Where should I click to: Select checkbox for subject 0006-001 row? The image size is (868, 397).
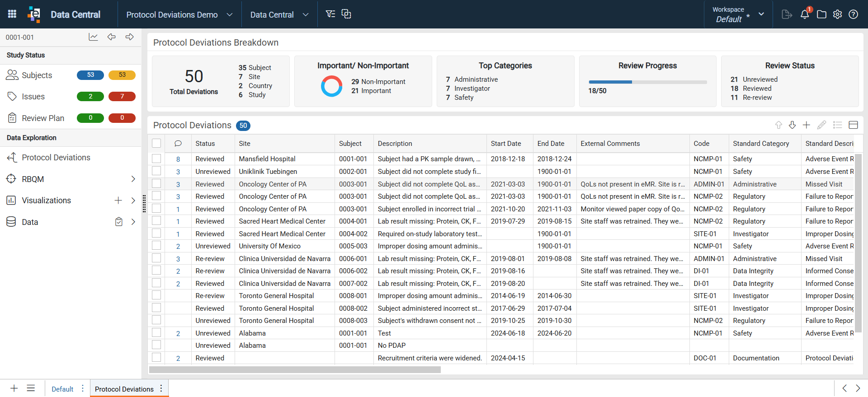pyautogui.click(x=156, y=258)
